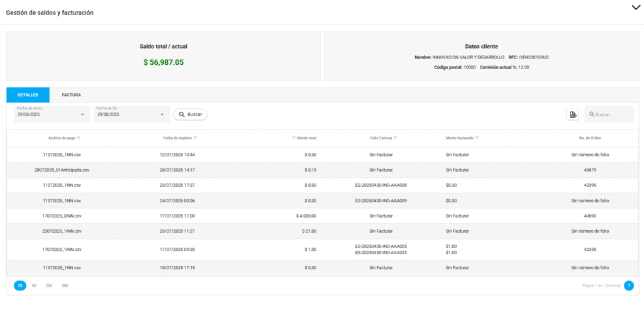Select the DETALLES tab
The image size is (644, 310).
coord(28,95)
